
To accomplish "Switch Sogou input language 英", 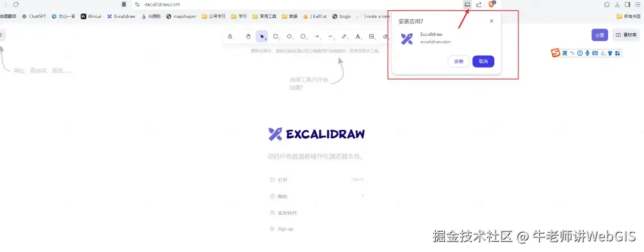I will [x=565, y=53].
